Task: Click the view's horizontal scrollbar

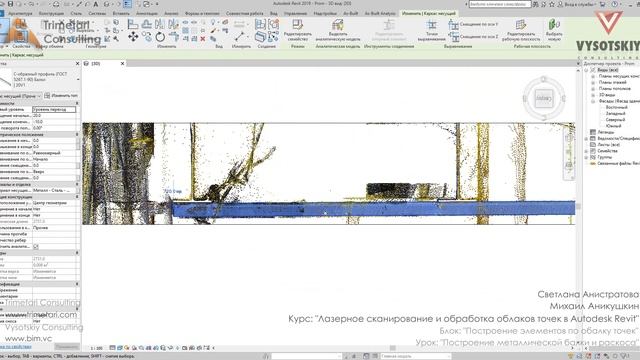Action: click(x=393, y=348)
